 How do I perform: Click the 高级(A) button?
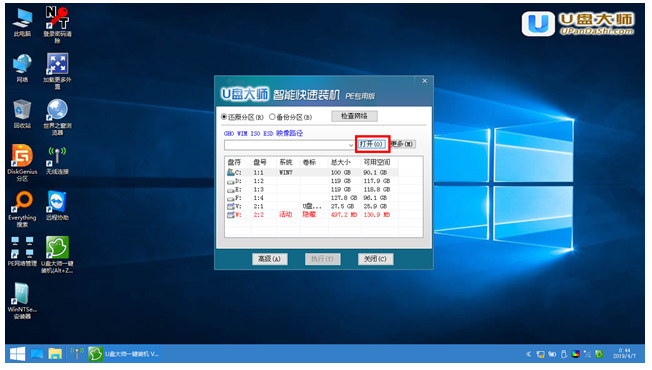coord(270,259)
